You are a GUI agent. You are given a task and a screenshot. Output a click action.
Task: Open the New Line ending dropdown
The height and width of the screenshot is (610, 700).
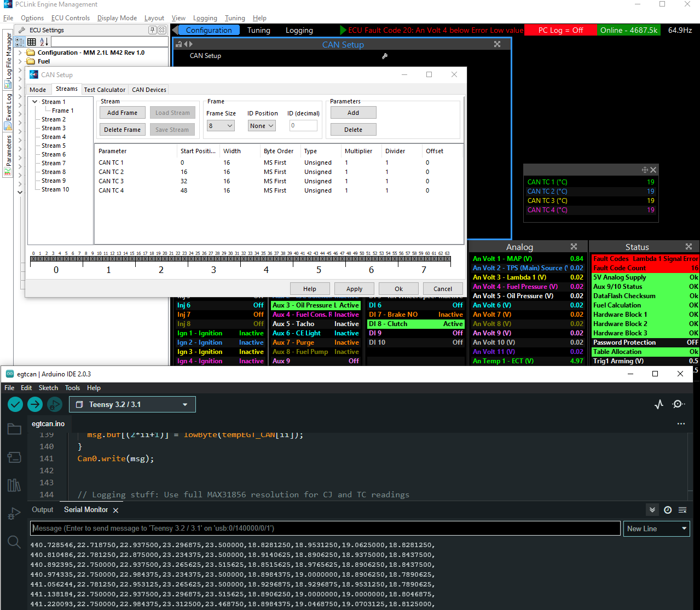pos(657,528)
